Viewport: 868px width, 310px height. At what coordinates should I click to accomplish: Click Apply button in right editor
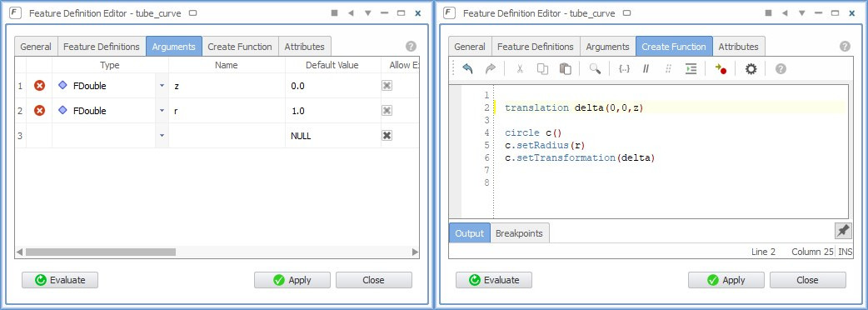726,280
